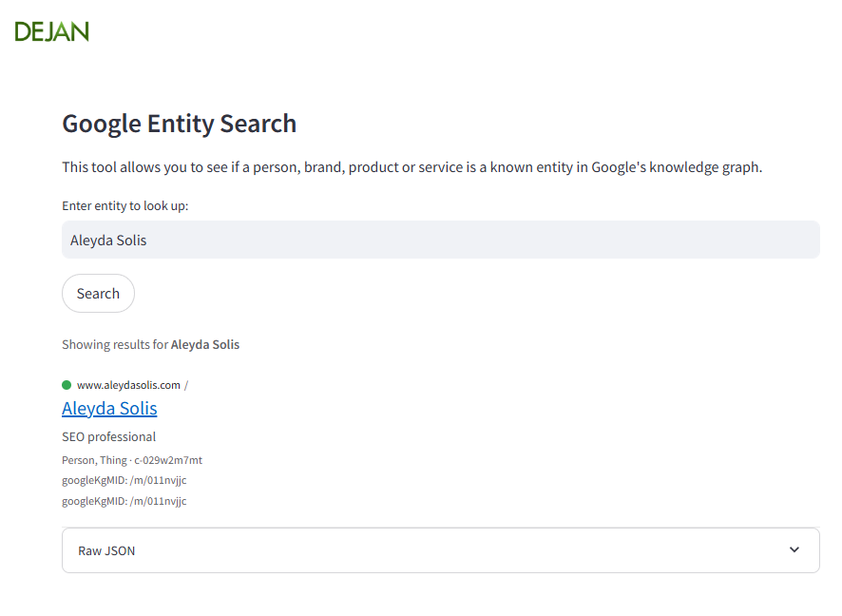Click the c-029w2m7mt entity ID
The width and height of the screenshot is (842, 616).
coord(168,459)
